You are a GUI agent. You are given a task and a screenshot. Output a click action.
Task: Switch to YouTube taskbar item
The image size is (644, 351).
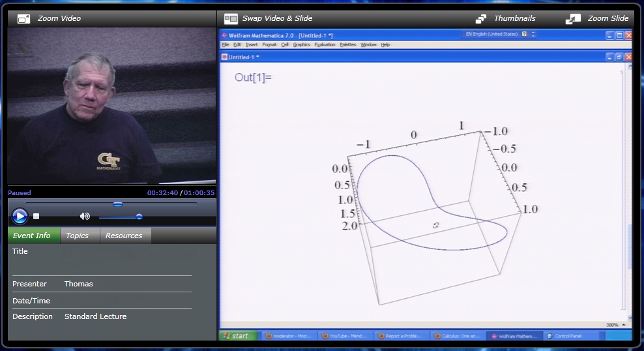(345, 336)
